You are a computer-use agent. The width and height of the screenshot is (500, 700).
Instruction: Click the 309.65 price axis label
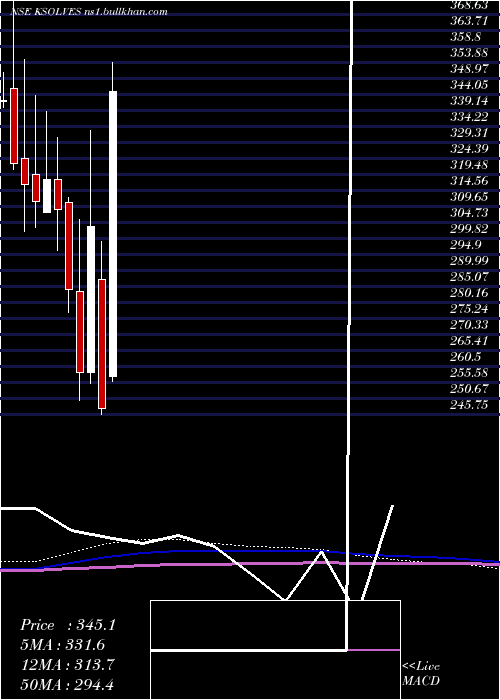click(x=469, y=197)
